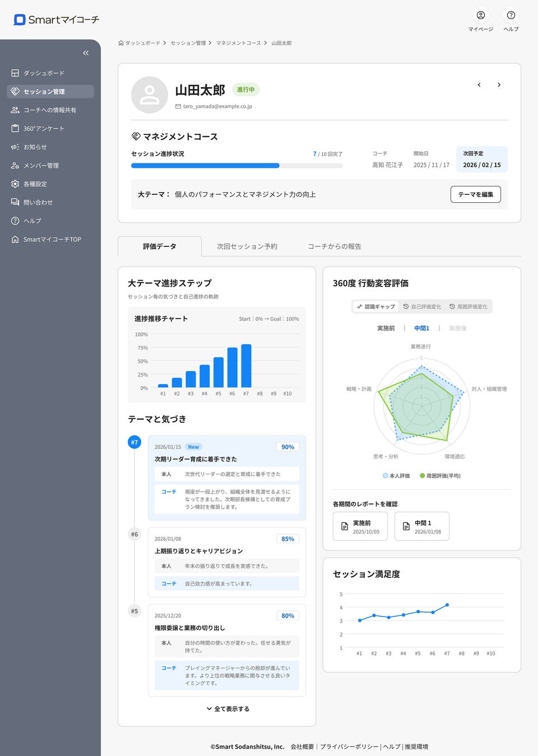Viewport: 538px width, 756px height.
Task: Click お知らせ megaphone icon
Action: (15, 147)
